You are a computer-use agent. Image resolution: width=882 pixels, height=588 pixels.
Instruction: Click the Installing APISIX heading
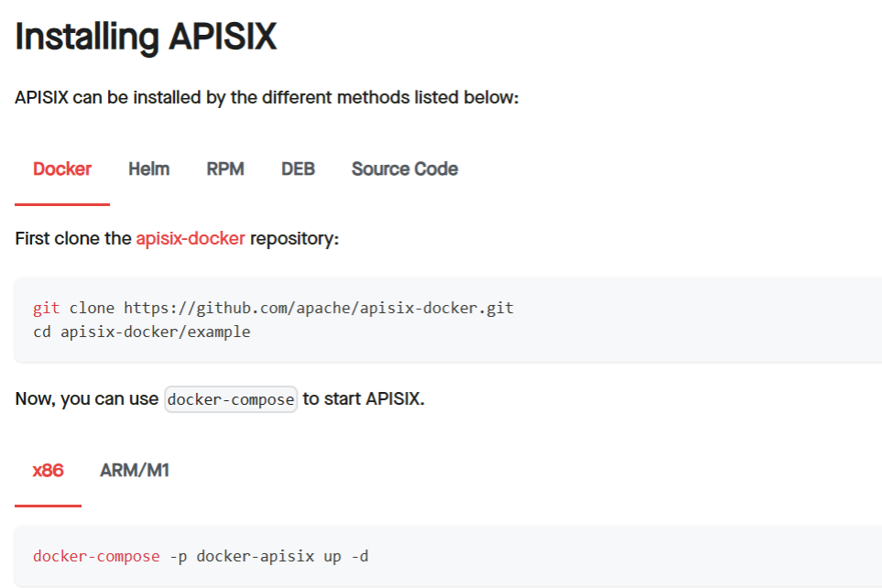click(x=146, y=38)
